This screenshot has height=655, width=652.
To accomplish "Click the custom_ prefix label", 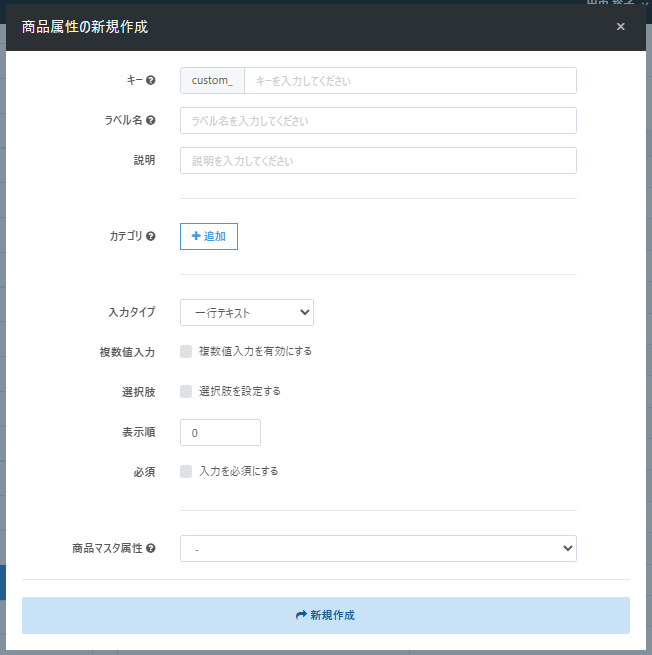I will pyautogui.click(x=212, y=81).
